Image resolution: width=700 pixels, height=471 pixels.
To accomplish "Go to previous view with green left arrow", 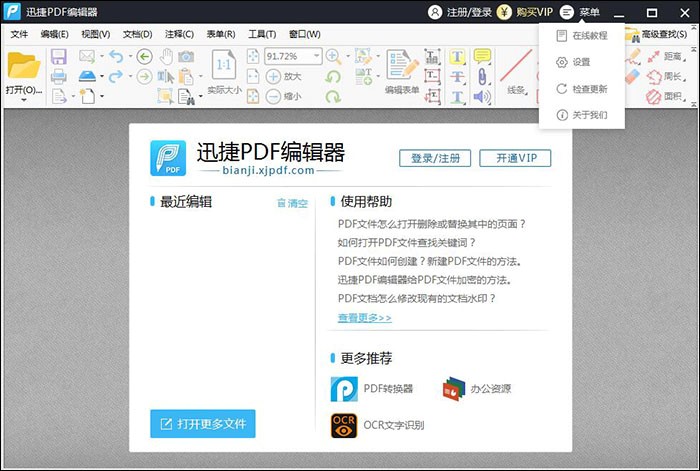I will coord(144,57).
